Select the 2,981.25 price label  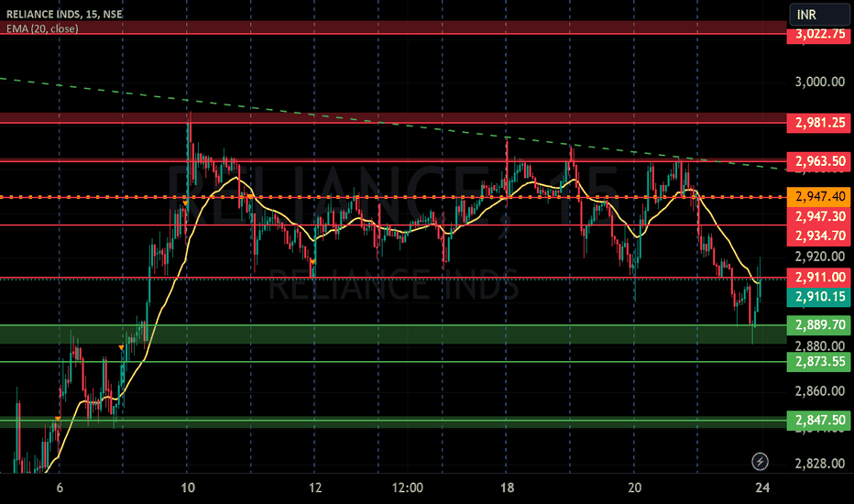(818, 123)
